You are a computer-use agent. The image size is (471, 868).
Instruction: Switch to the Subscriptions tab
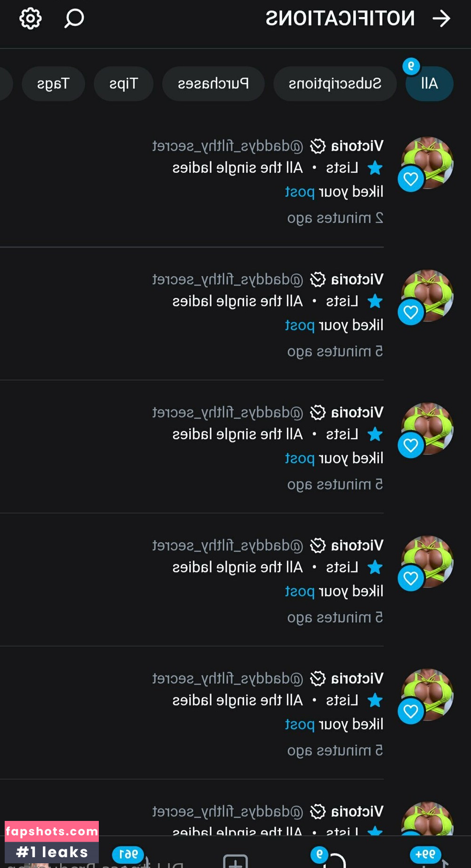335,84
